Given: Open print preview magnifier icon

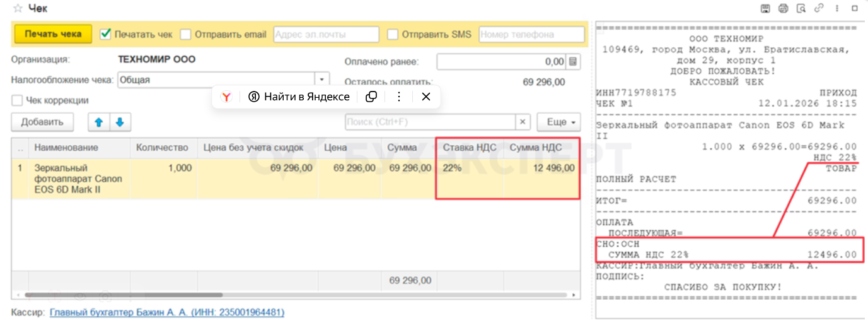Looking at the screenshot, I should [801, 8].
